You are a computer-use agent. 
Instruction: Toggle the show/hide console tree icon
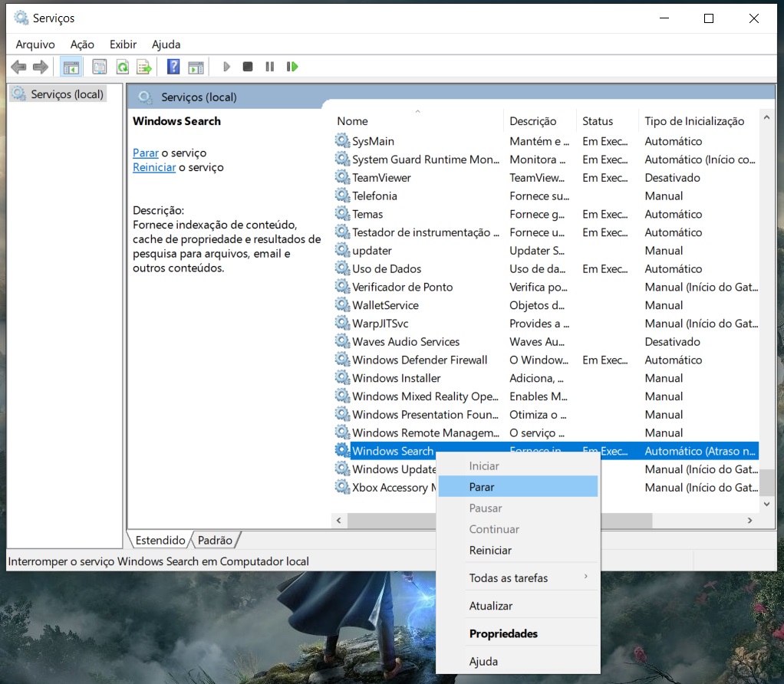[71, 67]
